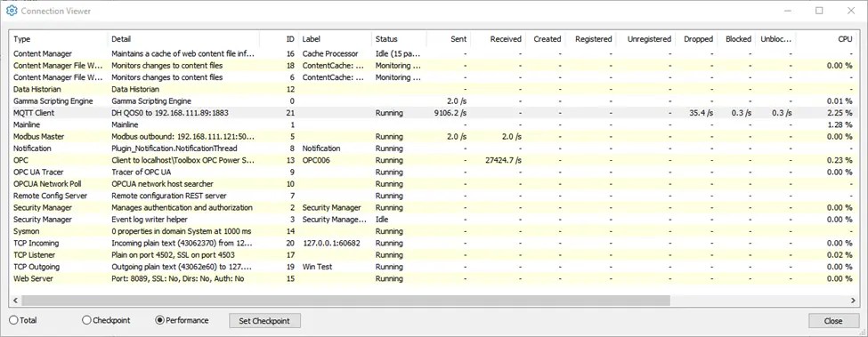Image resolution: width=868 pixels, height=337 pixels.
Task: Click 'Plain on port 4502, SSL on port 4503'
Action: pos(174,255)
